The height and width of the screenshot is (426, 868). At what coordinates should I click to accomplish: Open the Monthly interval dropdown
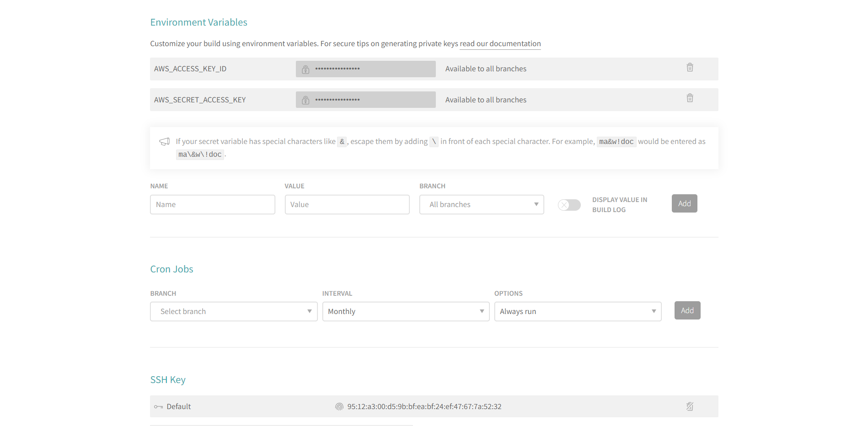[x=406, y=311]
